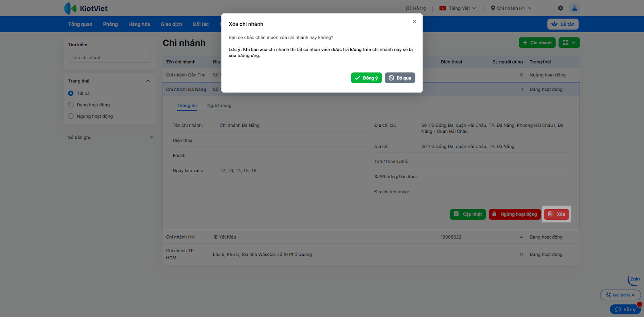Click the KiotViet logo icon
This screenshot has width=644, height=317.
pos(70,8)
